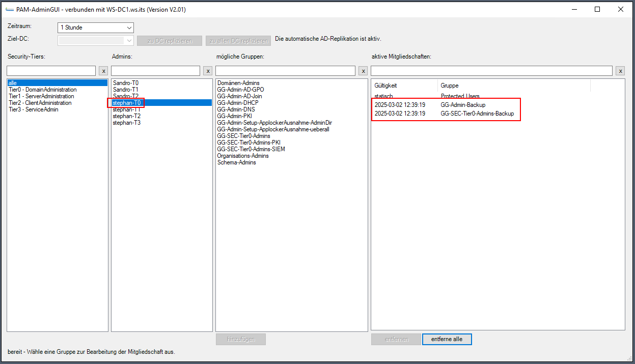Select admin Sandro-T2
The image size is (635, 364).
coord(162,96)
